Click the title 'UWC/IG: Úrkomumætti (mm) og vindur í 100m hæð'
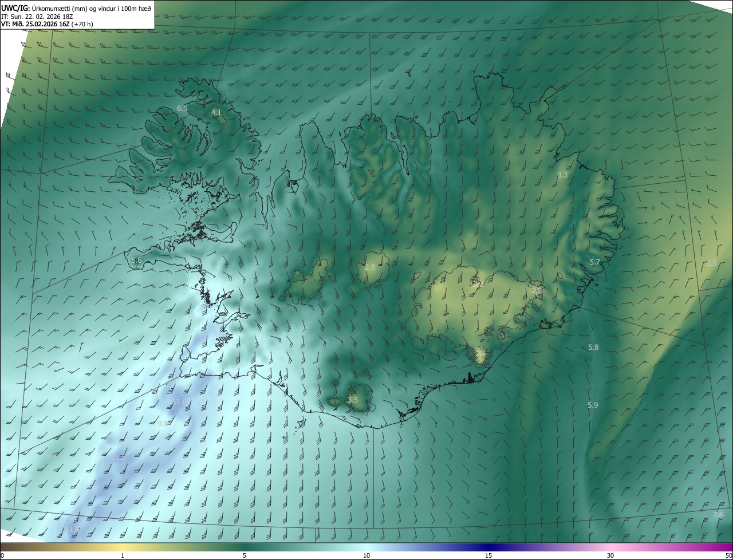The image size is (733, 560). point(76,7)
